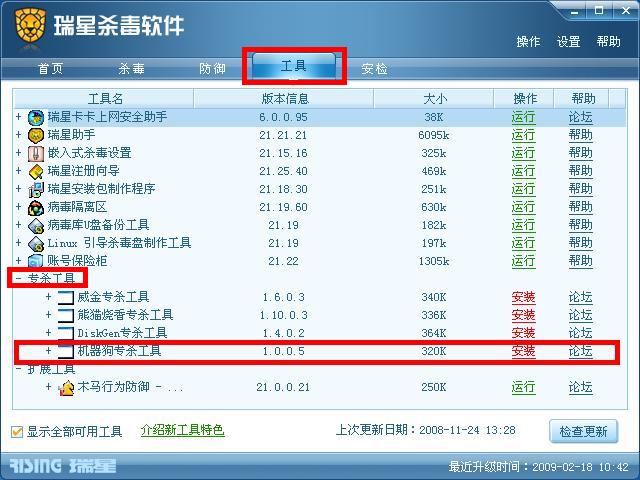
Task: Click 运行 for 瑞星卡卡上网安全助手
Action: pyautogui.click(x=523, y=118)
